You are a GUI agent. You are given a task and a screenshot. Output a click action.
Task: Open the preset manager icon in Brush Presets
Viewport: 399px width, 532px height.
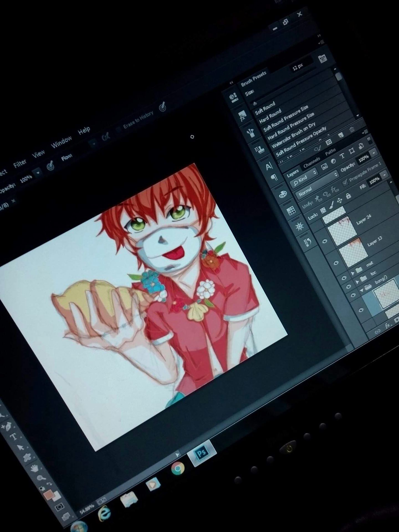coord(329,142)
